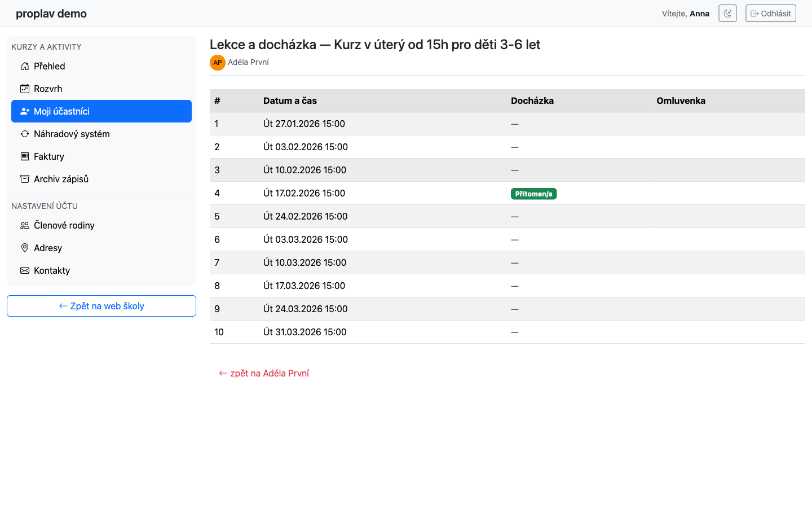Click the document icon beside Faktury
Image resolution: width=812 pixels, height=508 pixels.
coord(25,156)
